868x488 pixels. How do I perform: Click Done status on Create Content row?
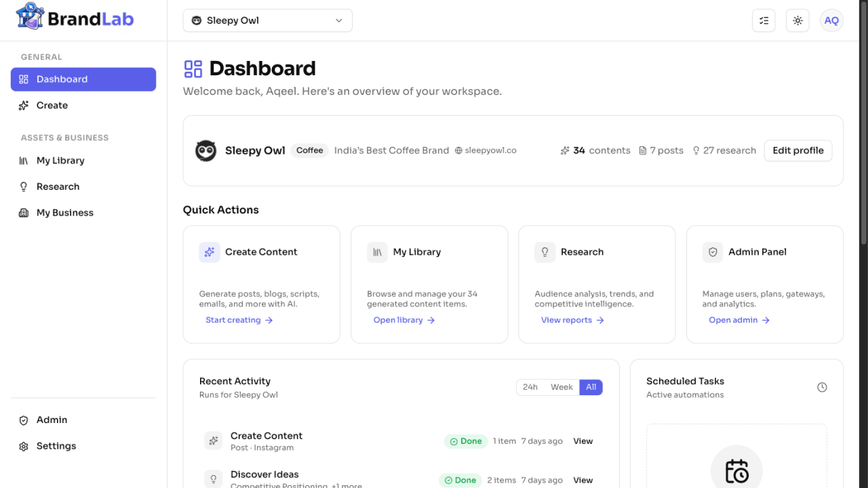point(466,441)
